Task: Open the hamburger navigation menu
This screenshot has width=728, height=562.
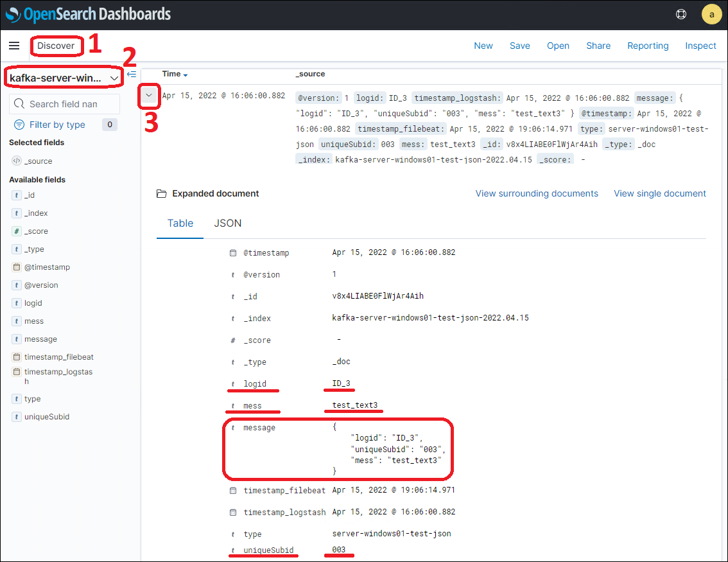Action: coord(14,46)
